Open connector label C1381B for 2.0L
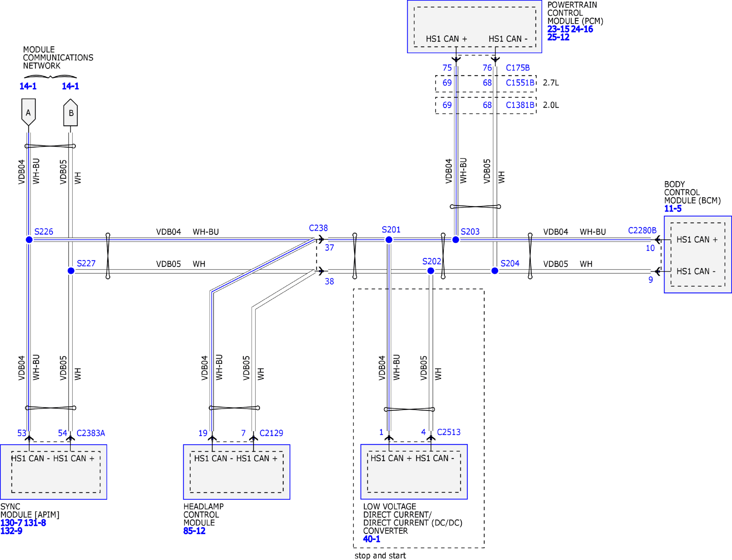The image size is (732, 560). tap(520, 105)
